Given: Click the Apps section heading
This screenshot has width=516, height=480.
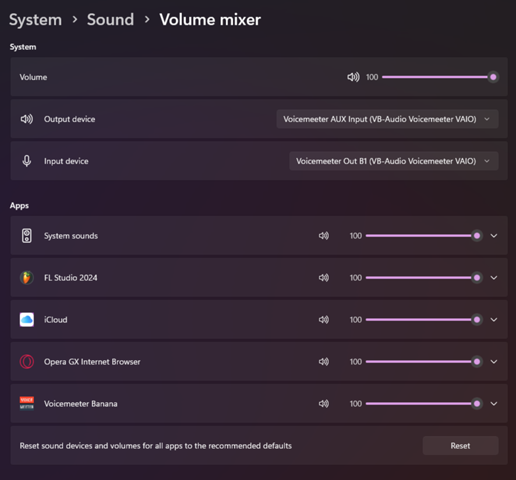Looking at the screenshot, I should click(x=19, y=206).
